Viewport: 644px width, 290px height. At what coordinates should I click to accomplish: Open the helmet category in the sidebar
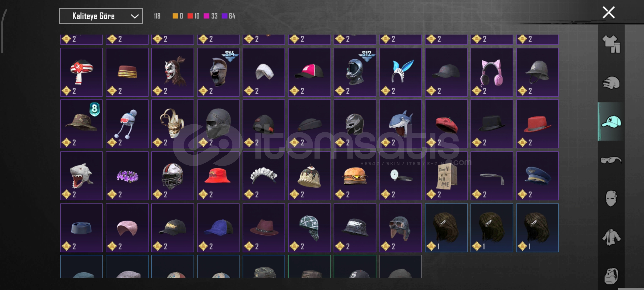pyautogui.click(x=611, y=83)
